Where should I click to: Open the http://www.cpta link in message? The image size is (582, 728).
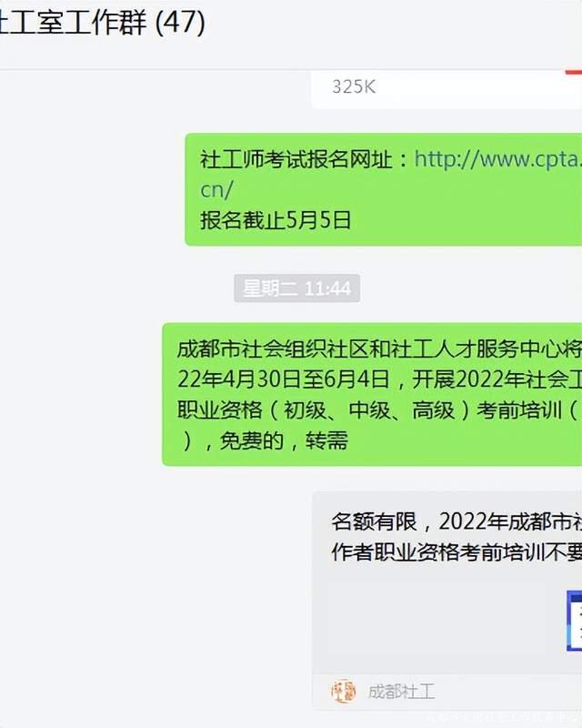pyautogui.click(x=498, y=159)
